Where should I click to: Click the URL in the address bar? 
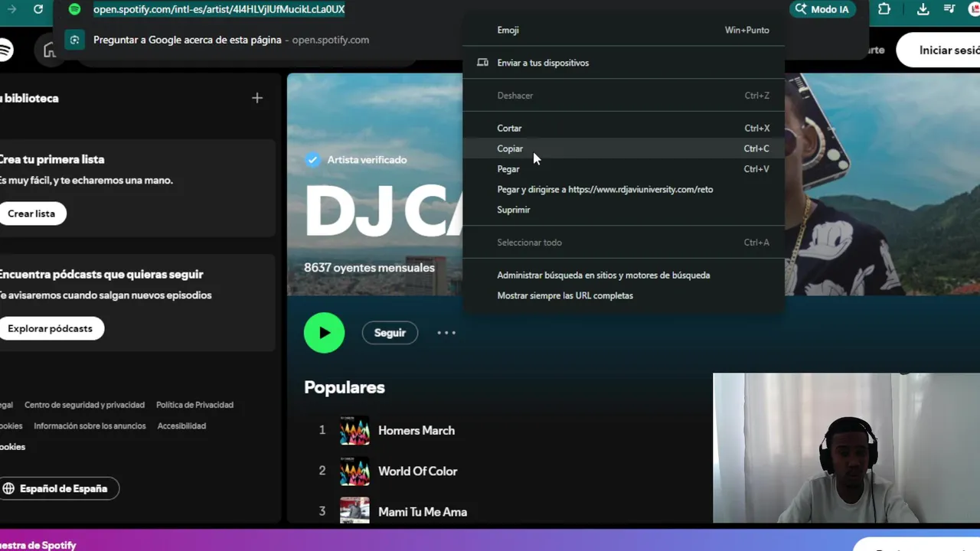(x=219, y=9)
